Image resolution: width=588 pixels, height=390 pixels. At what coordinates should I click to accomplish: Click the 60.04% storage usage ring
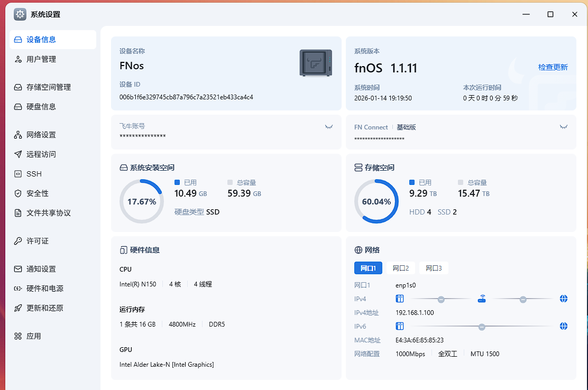pos(376,201)
